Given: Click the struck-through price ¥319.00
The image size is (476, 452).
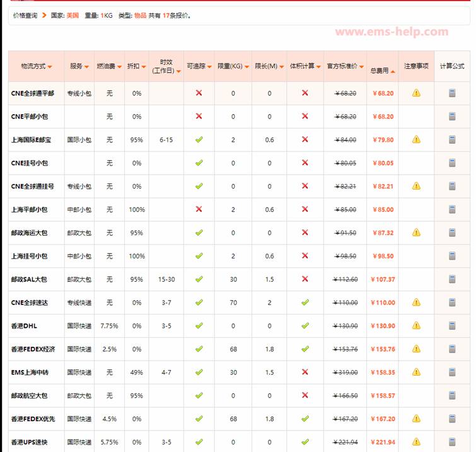Looking at the screenshot, I should 345,373.
